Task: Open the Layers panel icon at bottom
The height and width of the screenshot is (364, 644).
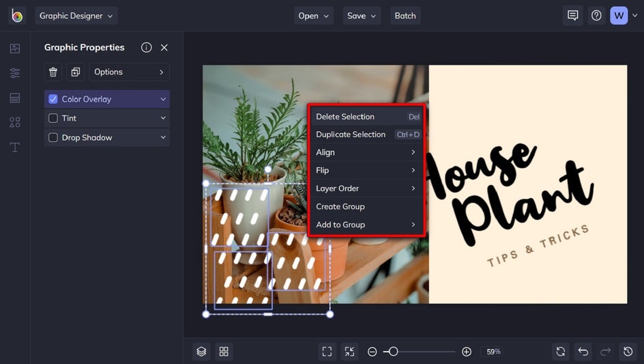Action: pos(201,352)
